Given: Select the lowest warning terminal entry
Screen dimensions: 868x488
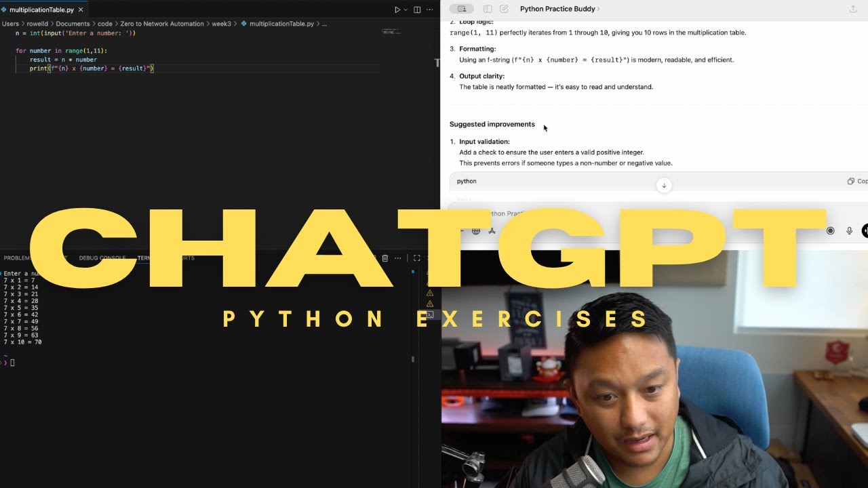Looking at the screenshot, I should click(x=430, y=304).
